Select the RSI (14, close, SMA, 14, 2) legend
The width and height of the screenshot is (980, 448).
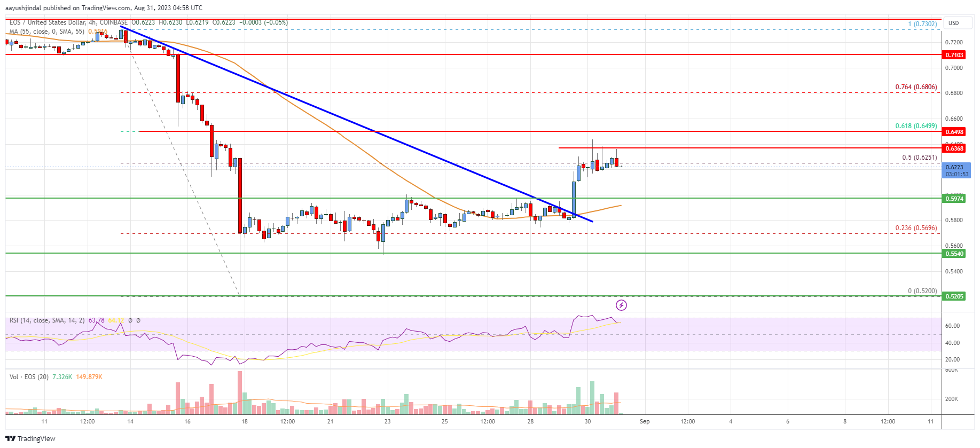pos(47,320)
